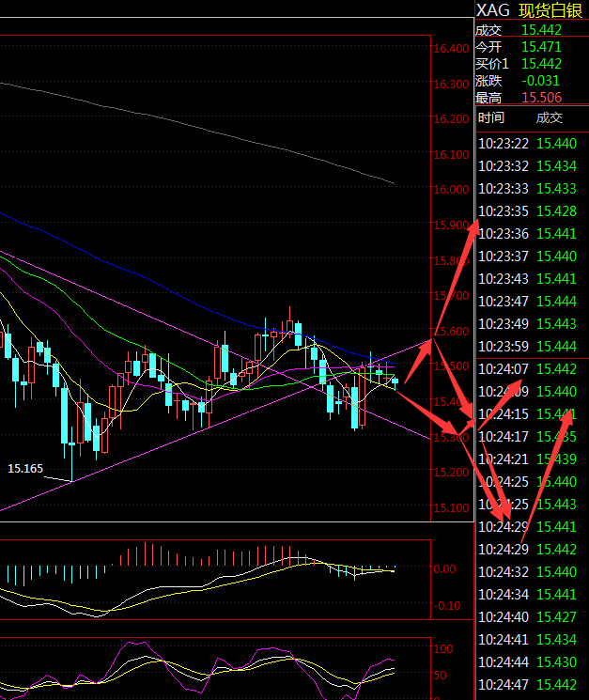Click the 0.00 level on MACD axis
Viewport: 589px width, 700px height.
click(x=445, y=568)
